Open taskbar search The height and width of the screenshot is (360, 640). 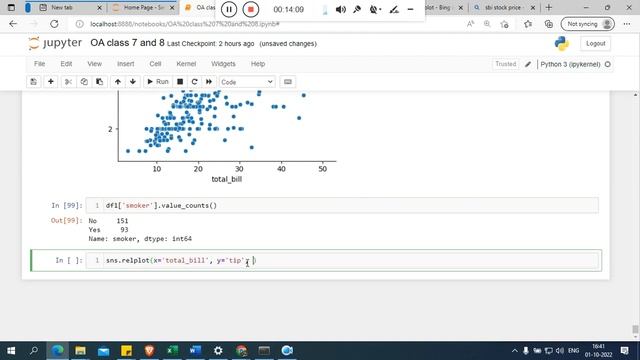(x=34, y=351)
